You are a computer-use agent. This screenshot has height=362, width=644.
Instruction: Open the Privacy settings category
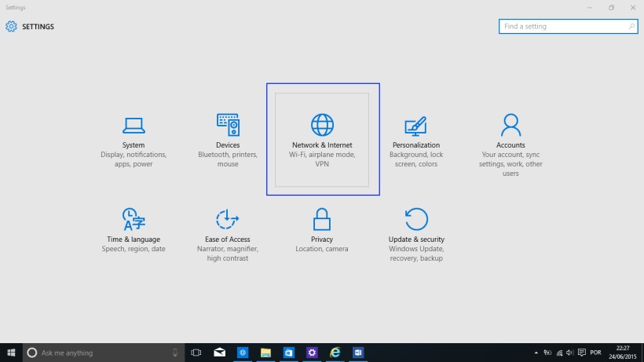pyautogui.click(x=322, y=230)
